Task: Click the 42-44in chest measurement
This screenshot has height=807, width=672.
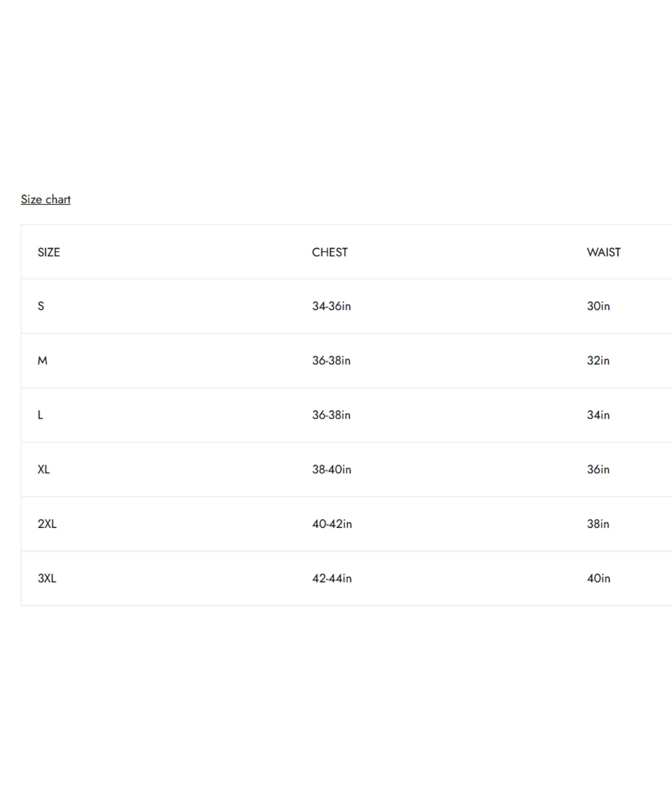Action: pos(332,578)
